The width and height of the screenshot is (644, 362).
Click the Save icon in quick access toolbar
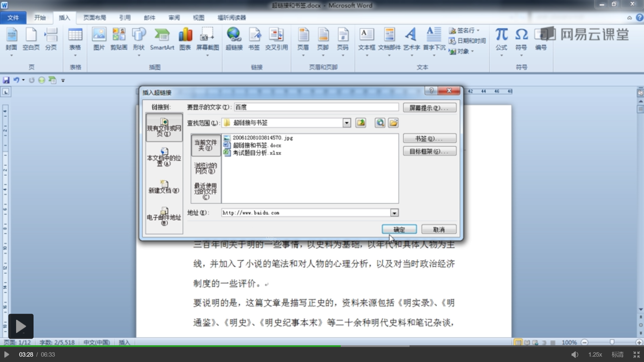[6, 80]
